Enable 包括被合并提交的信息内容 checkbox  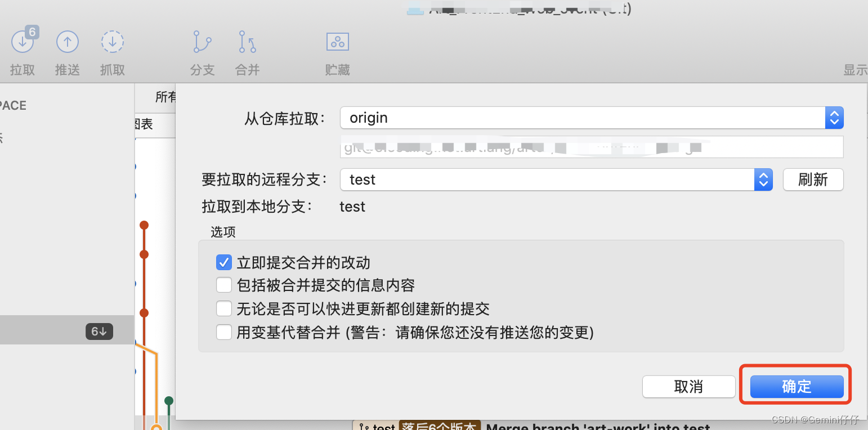click(224, 285)
